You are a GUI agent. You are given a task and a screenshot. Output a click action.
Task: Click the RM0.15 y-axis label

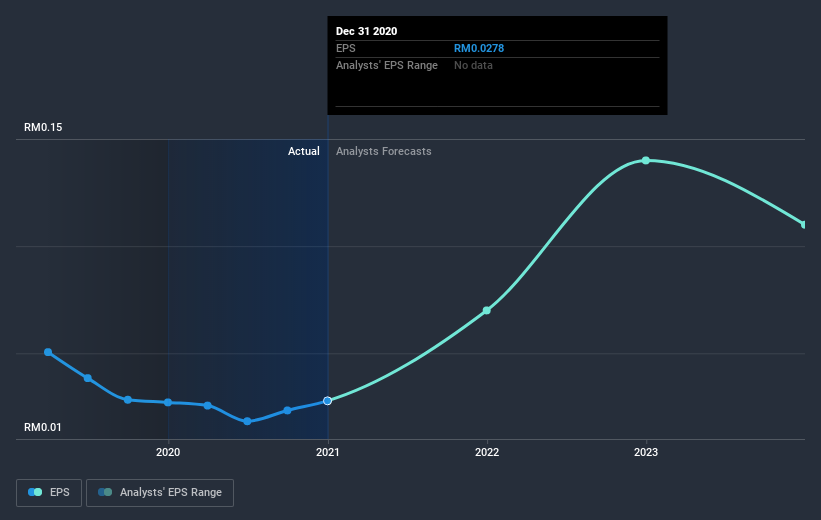(43, 127)
